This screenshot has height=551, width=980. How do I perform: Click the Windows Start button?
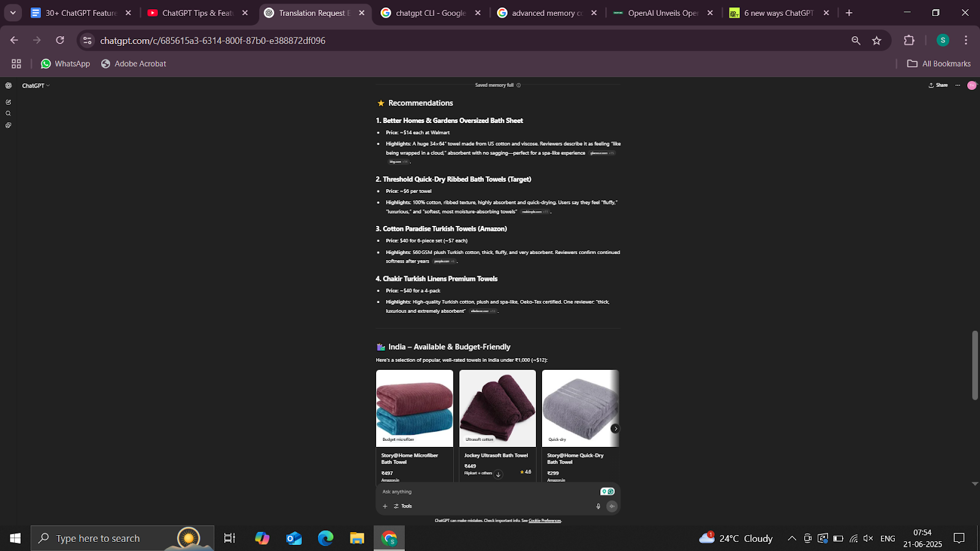pyautogui.click(x=15, y=538)
